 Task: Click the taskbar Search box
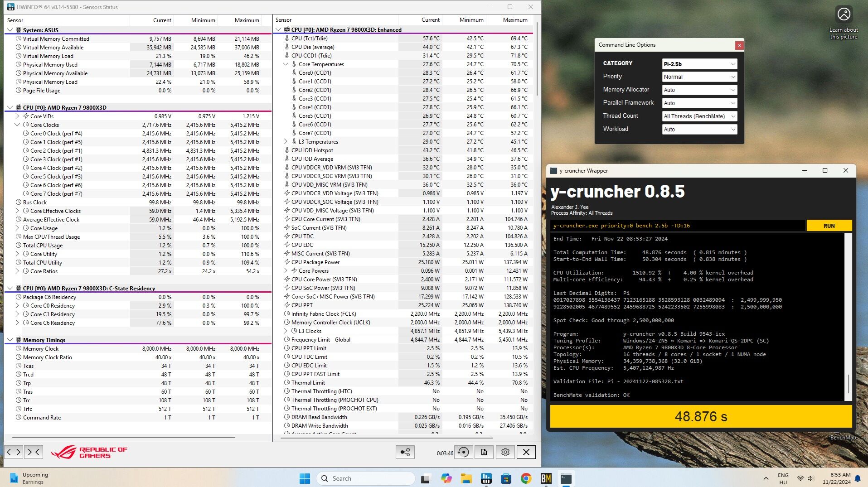pos(365,478)
